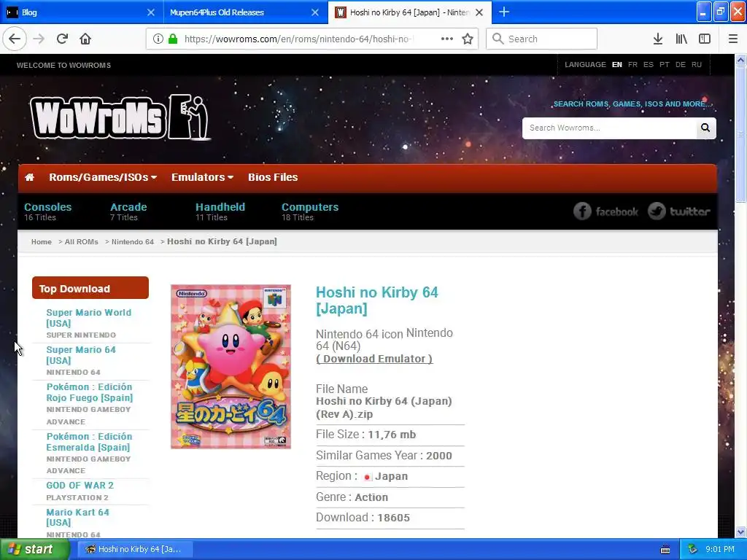Open the Consoles 16 Titles category
Viewport: 747px width, 560px height.
(47, 211)
